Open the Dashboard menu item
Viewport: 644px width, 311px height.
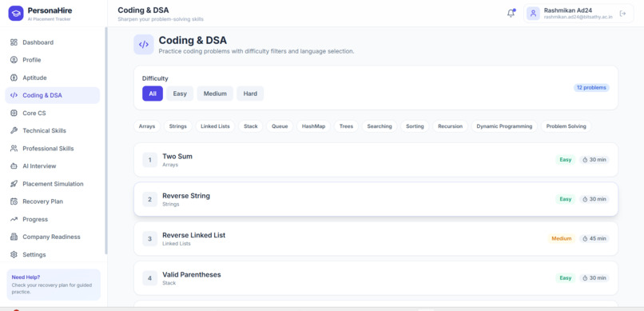[52, 42]
